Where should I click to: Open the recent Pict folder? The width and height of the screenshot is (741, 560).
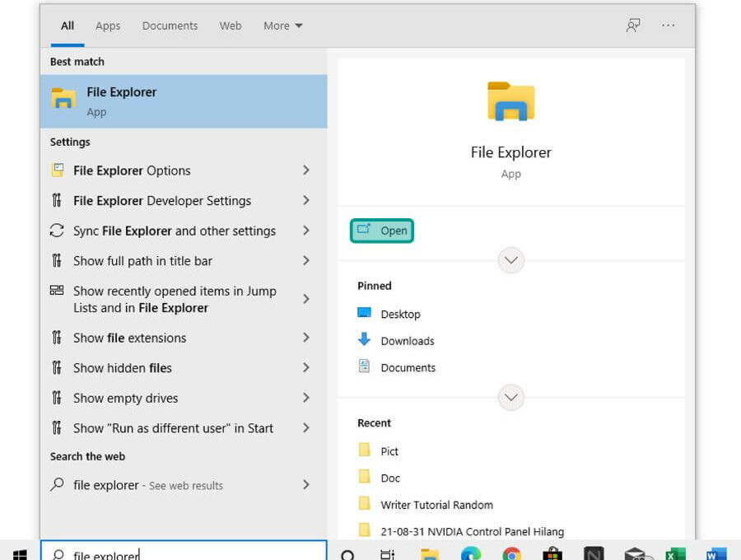[378, 450]
